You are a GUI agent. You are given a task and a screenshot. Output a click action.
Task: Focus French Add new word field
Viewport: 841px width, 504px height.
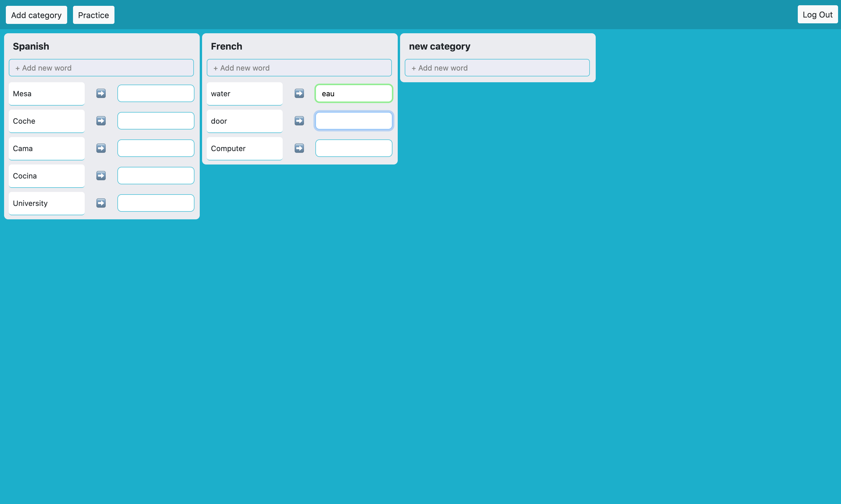(x=299, y=68)
